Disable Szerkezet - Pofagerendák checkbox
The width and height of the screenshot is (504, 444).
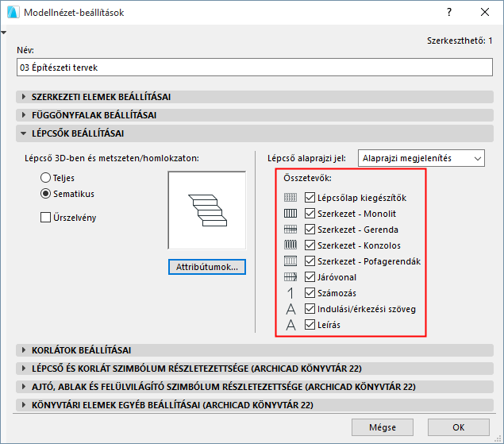310,261
